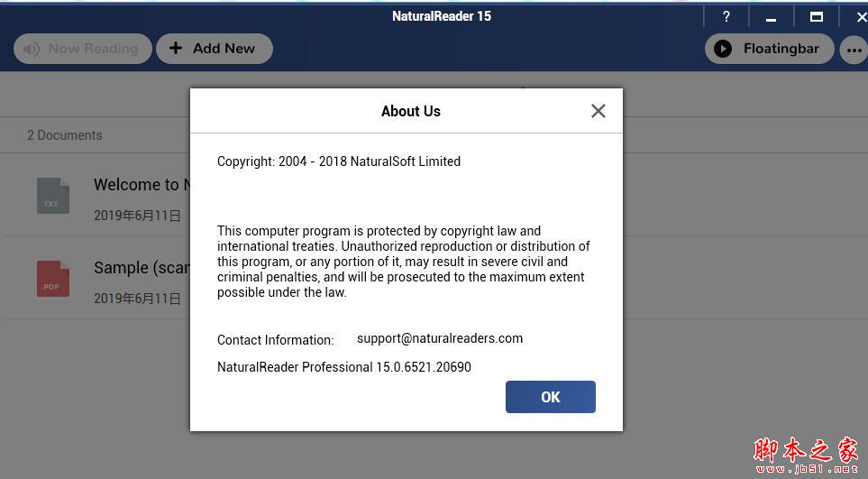Image resolution: width=868 pixels, height=479 pixels.
Task: Click the Now Reading button
Action: [83, 49]
